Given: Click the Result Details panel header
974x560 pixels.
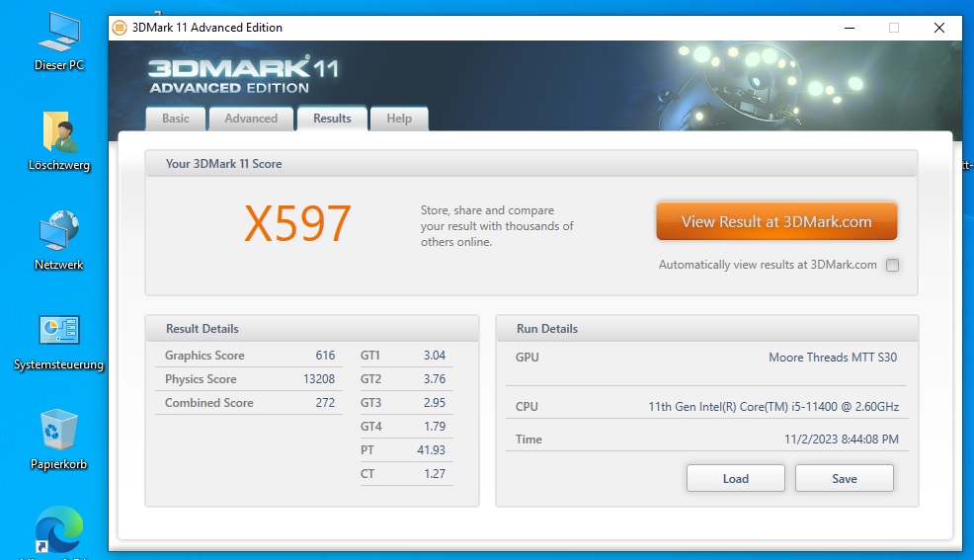Looking at the screenshot, I should [312, 329].
